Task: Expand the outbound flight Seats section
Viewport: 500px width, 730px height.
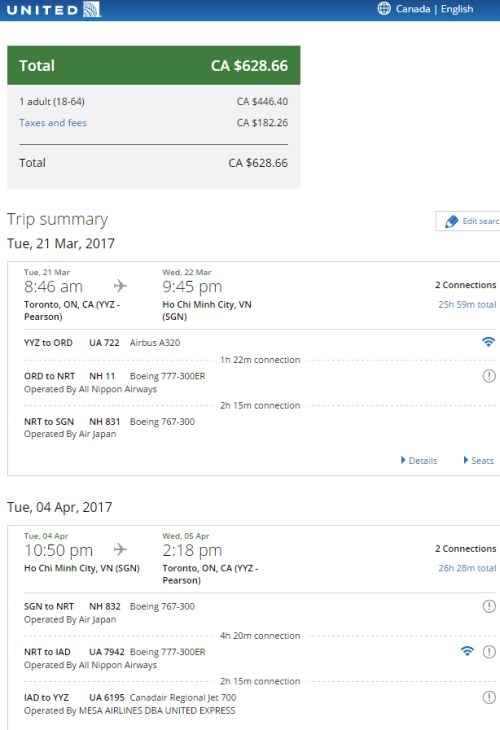Action: point(479,460)
